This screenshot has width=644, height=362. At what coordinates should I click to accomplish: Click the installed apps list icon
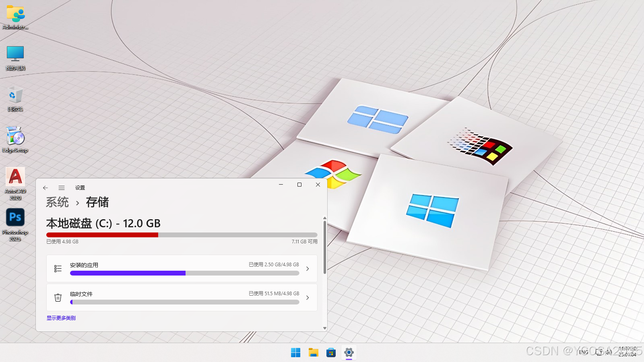tap(58, 269)
